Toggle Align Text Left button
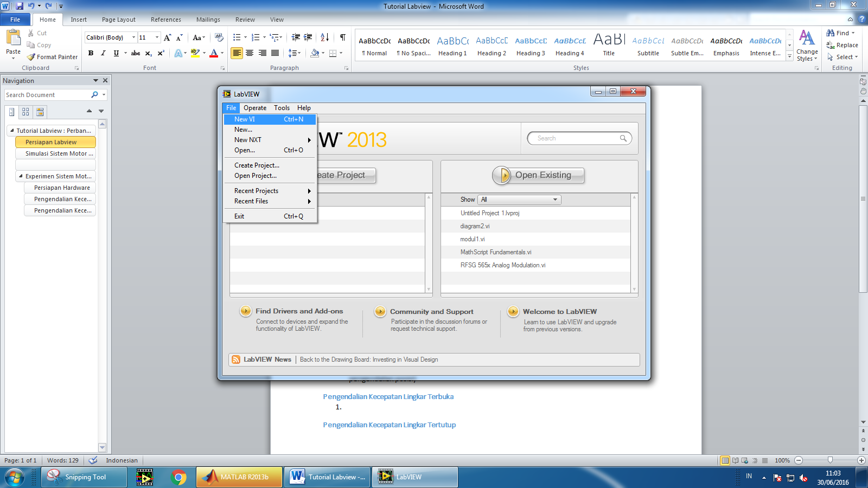Viewport: 868px width, 488px height. click(x=237, y=53)
